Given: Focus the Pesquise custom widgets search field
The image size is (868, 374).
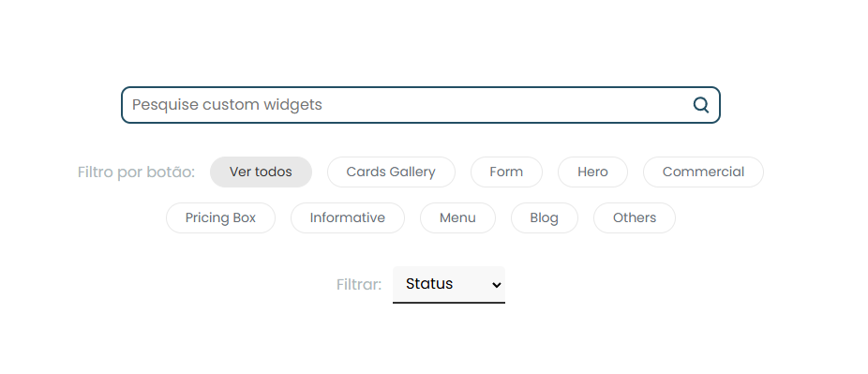Looking at the screenshot, I should (x=421, y=105).
